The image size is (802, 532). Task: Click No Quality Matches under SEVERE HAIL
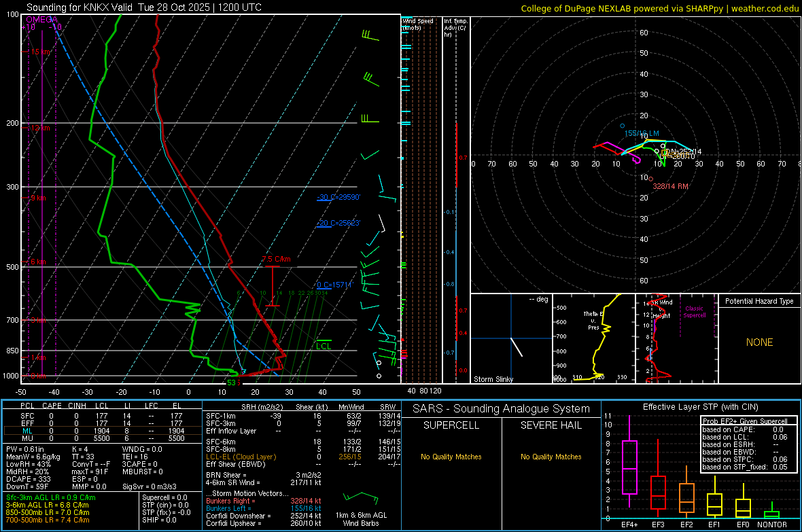tap(551, 457)
